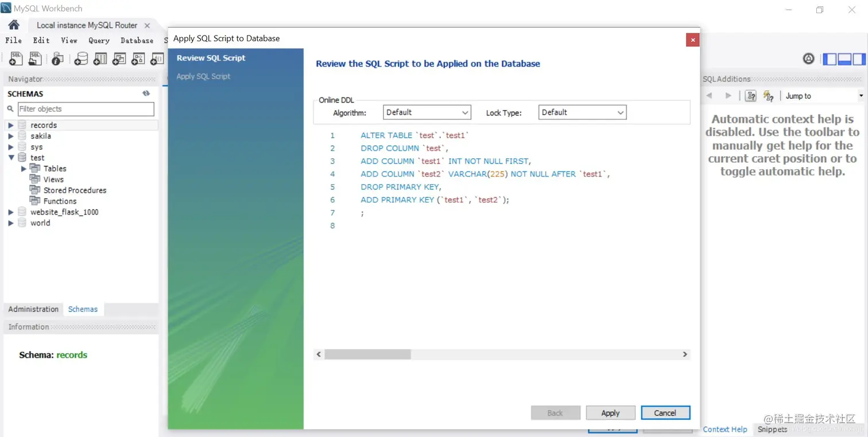This screenshot has height=437, width=868.
Task: Click the help forward arrow in SQLAdditions
Action: pyautogui.click(x=728, y=96)
